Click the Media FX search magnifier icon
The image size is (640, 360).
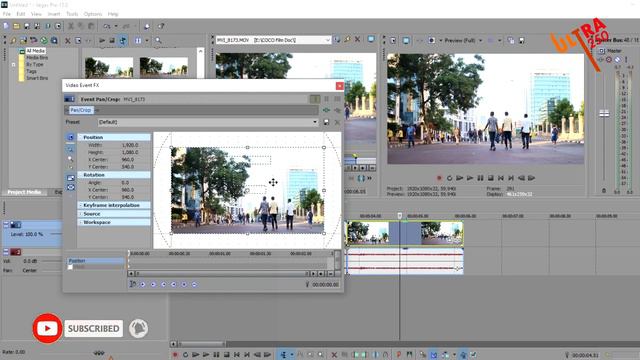[x=158, y=40]
